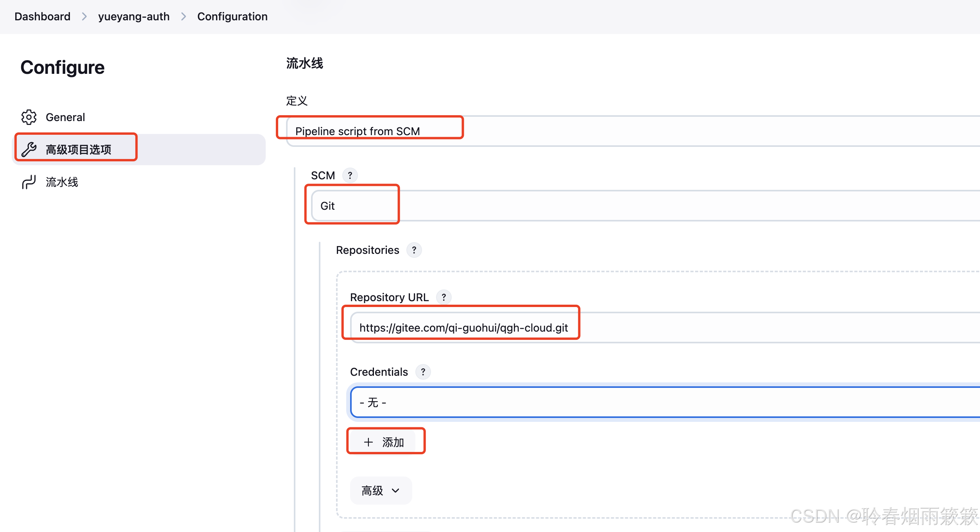Click the Configuration breadcrumb

[x=232, y=16]
